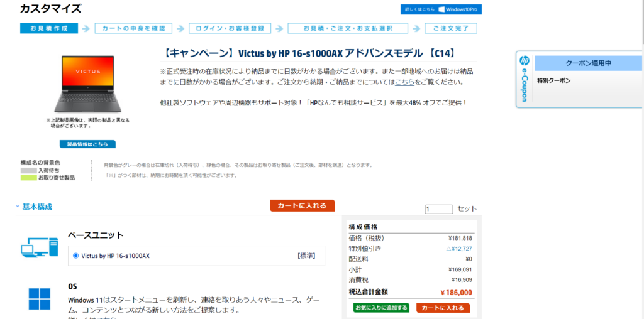Image resolution: width=644 pixels, height=319 pixels.
Task: Click the top カートに入れる button
Action: pos(303,205)
